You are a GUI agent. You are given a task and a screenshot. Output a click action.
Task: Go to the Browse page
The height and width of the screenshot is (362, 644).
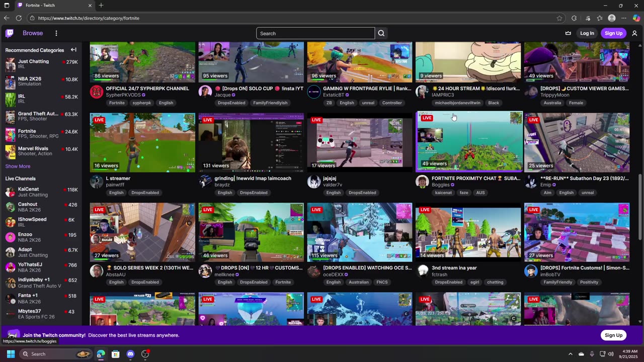tap(33, 33)
